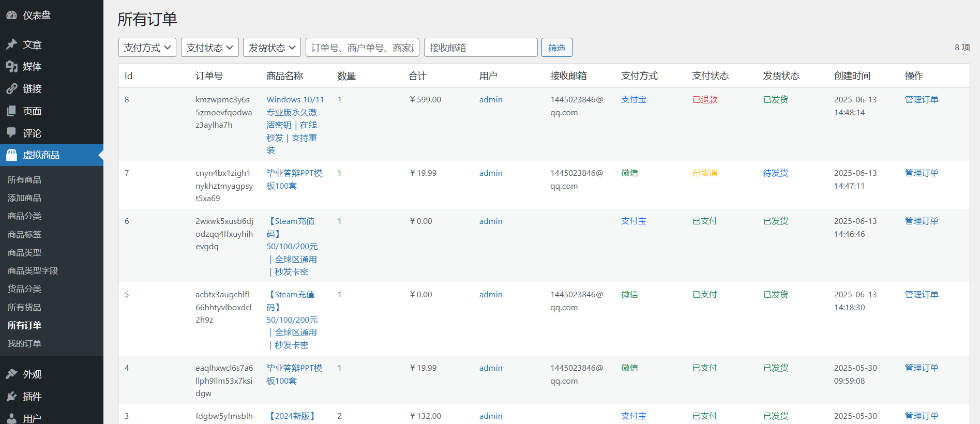Click admin user link for order 8

click(491, 99)
